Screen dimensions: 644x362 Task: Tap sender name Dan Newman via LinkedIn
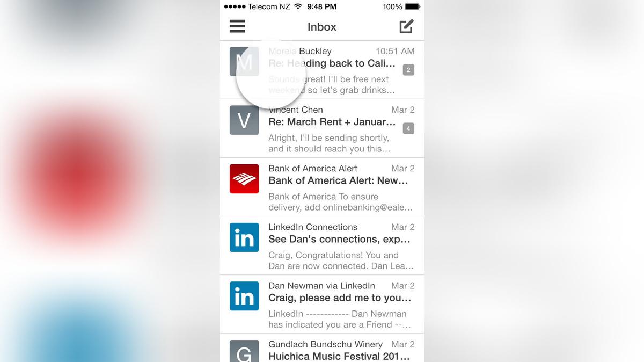[321, 285]
